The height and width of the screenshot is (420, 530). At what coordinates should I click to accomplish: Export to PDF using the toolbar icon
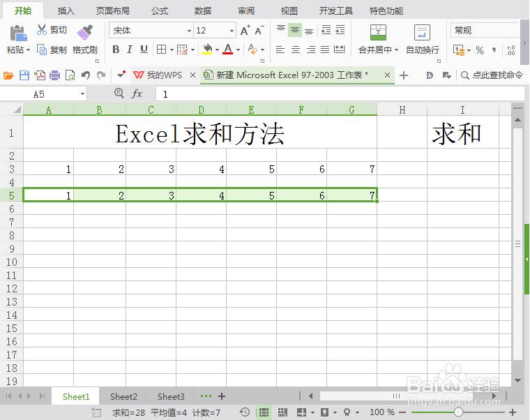[40, 75]
